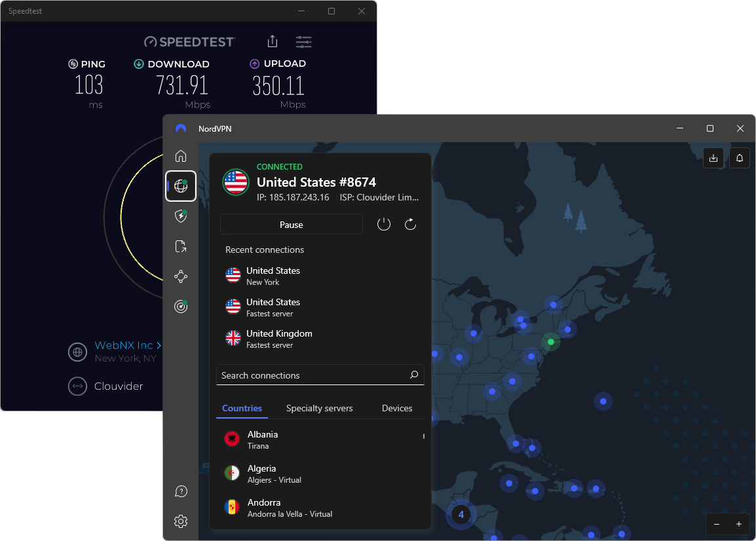The image size is (756, 541).
Task: Switch to Specialty servers tab
Action: click(x=319, y=409)
